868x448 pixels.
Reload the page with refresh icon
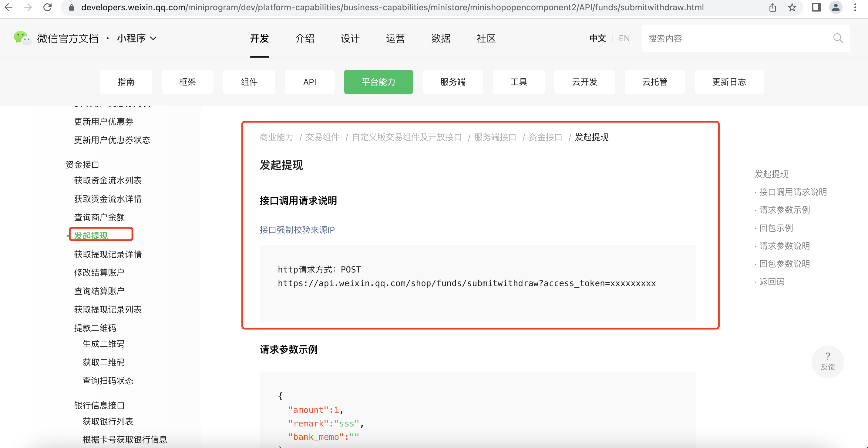pos(48,7)
